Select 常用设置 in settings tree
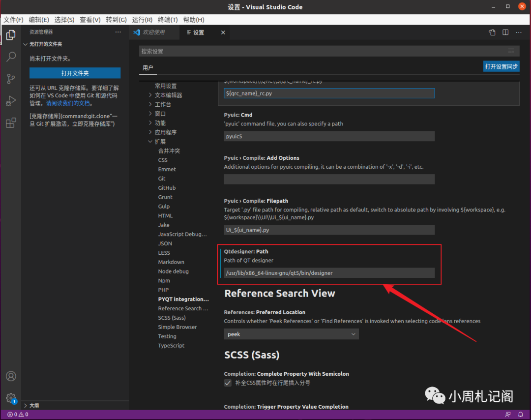 tap(166, 86)
